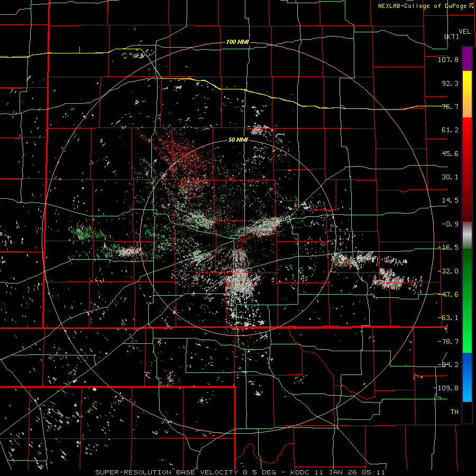Viewport: 476px width, 476px height.
Task: Click the 30.1 value on velocity scale
Action: pos(450,177)
